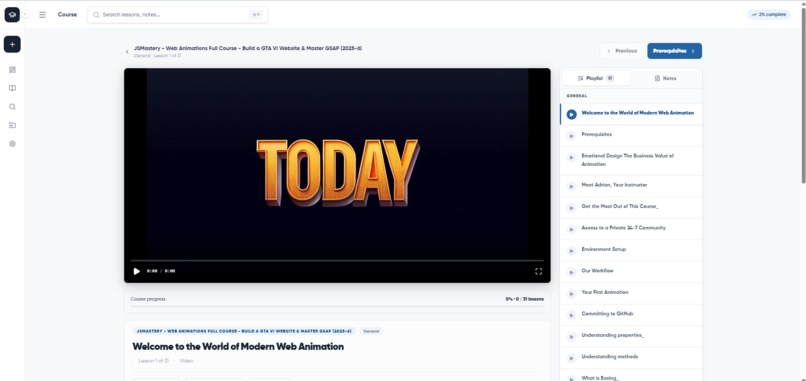
Task: Focus the Search lessons, notes field
Action: click(177, 15)
